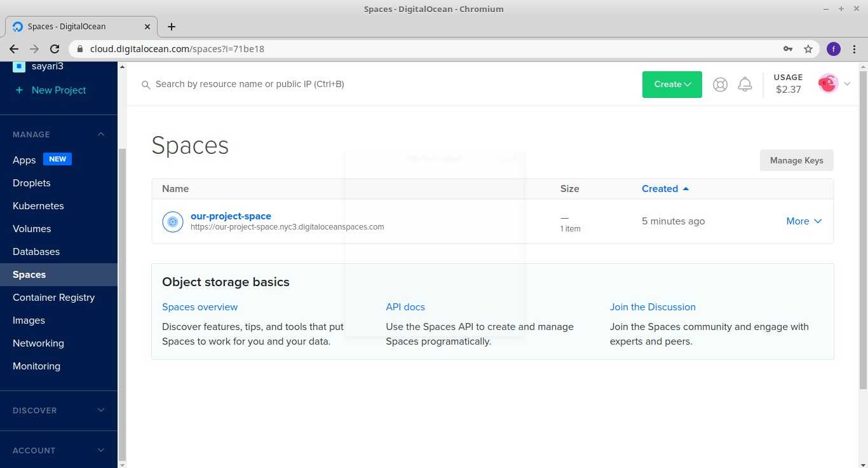The width and height of the screenshot is (868, 468).
Task: Click the browser back arrow
Action: click(x=14, y=49)
